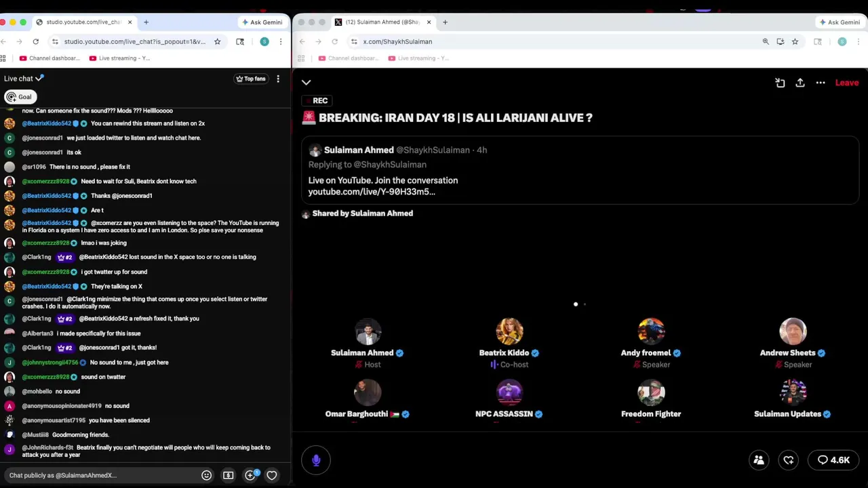
Task: Open the emoji picker in chat input
Action: point(207,475)
